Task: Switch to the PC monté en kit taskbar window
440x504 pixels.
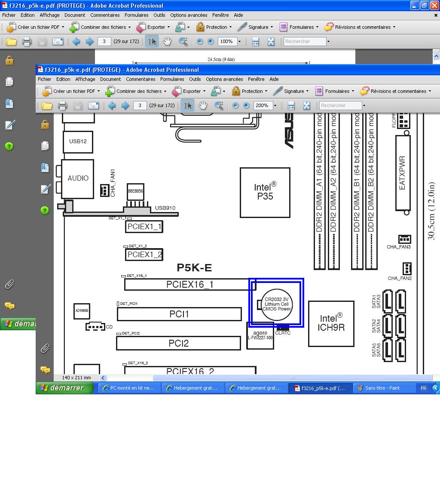Action: [130, 388]
